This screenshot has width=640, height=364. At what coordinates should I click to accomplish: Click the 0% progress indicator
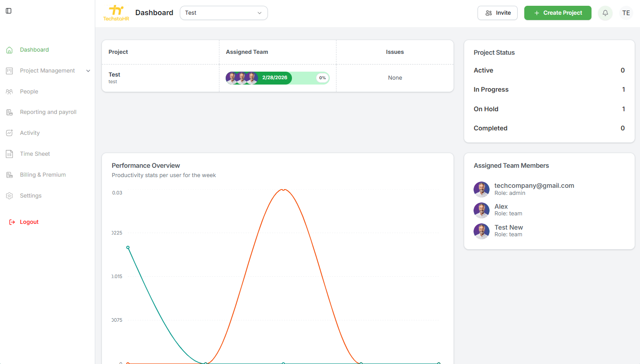coord(322,77)
